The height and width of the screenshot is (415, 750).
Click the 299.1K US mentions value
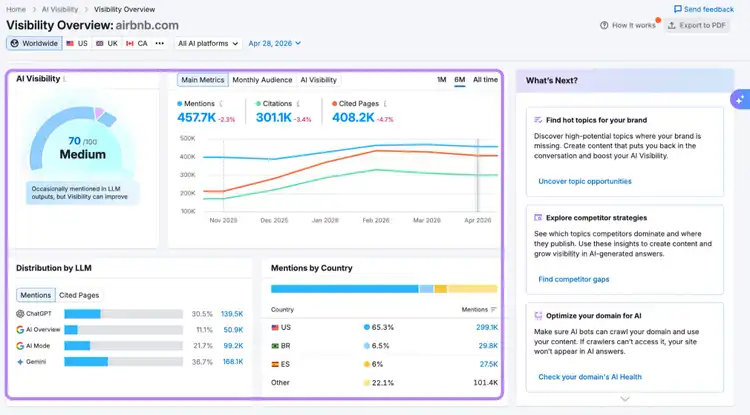click(487, 328)
